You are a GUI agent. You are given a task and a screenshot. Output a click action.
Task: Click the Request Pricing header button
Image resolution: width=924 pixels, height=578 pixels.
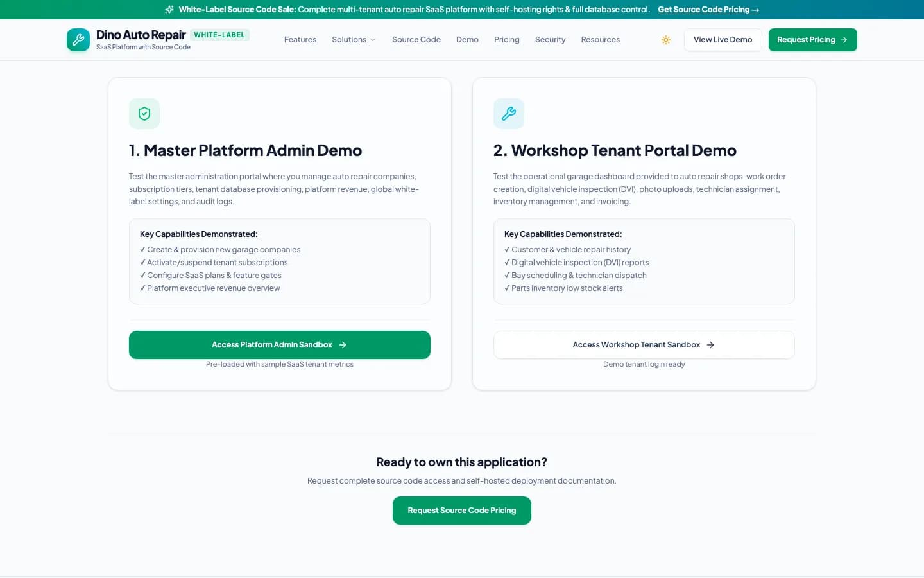[x=812, y=40]
